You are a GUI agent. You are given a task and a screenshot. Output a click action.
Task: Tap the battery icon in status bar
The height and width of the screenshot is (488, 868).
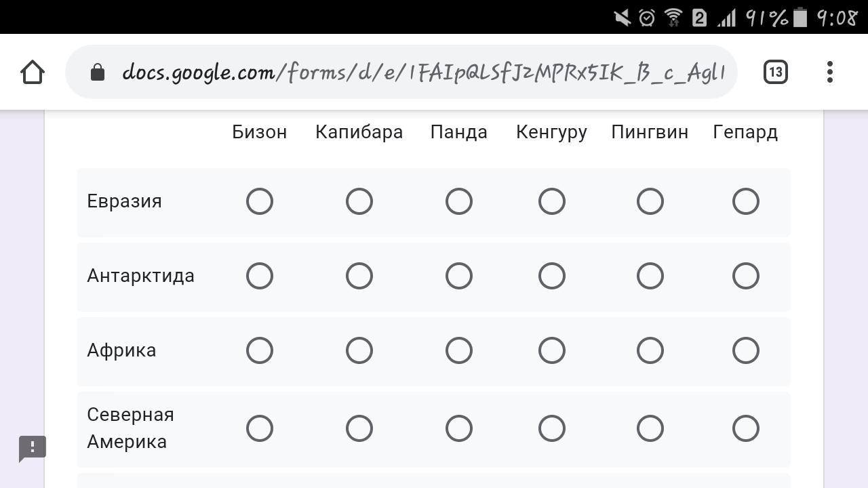[x=800, y=18]
